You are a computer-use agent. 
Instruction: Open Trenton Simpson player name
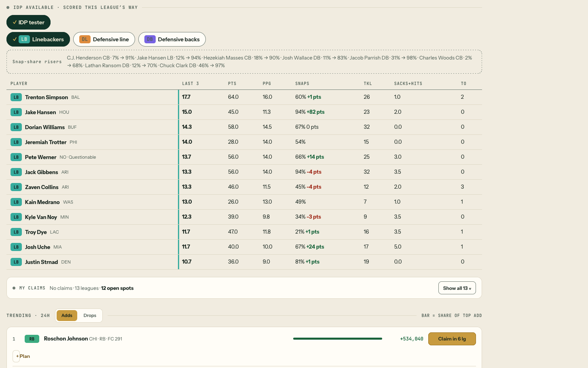(x=47, y=97)
